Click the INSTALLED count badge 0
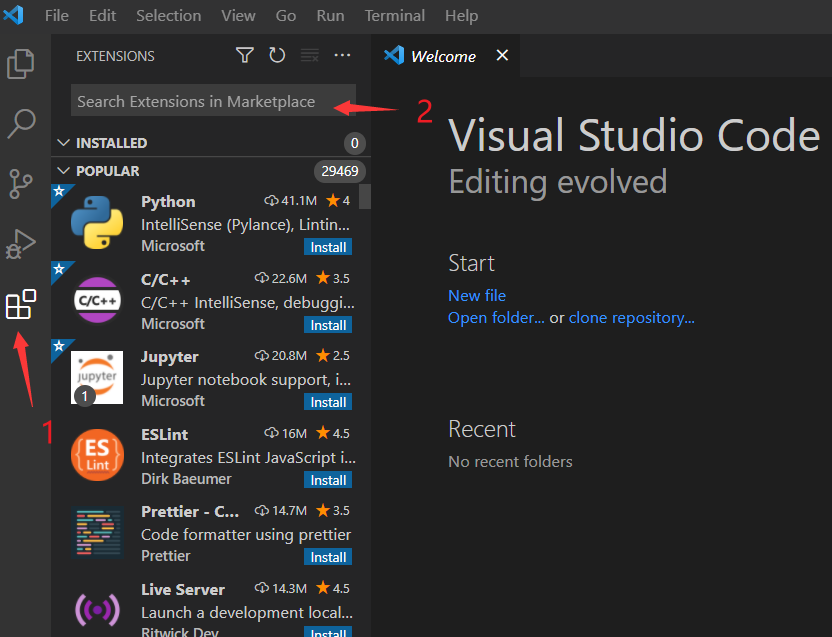The width and height of the screenshot is (832, 637). point(354,143)
